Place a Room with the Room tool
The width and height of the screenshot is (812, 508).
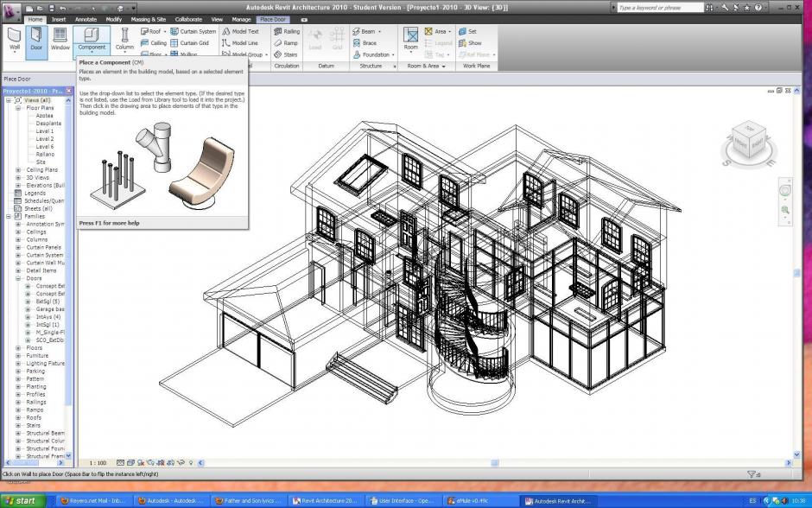pyautogui.click(x=409, y=38)
